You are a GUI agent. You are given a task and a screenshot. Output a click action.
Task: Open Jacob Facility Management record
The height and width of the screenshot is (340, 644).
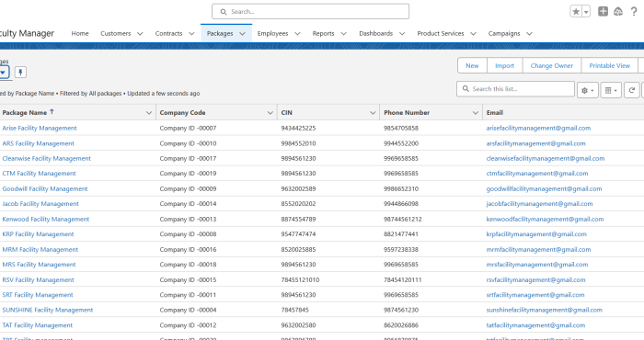(x=40, y=204)
